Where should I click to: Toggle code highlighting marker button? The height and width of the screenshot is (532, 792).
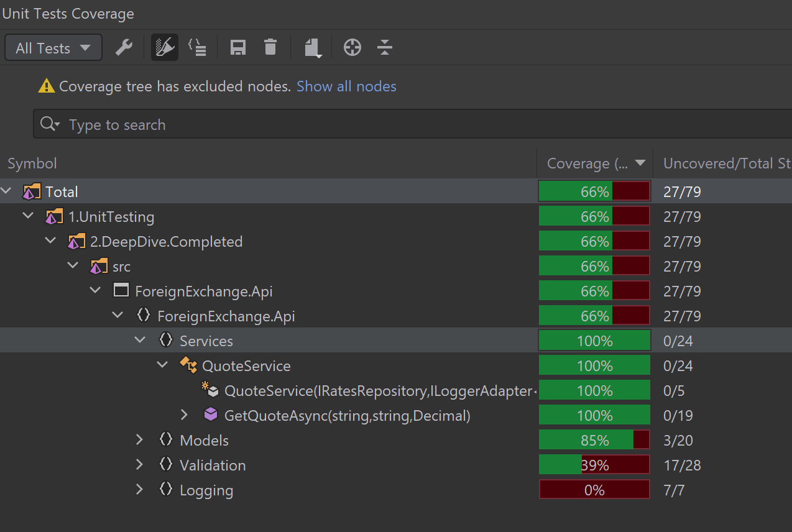[165, 48]
